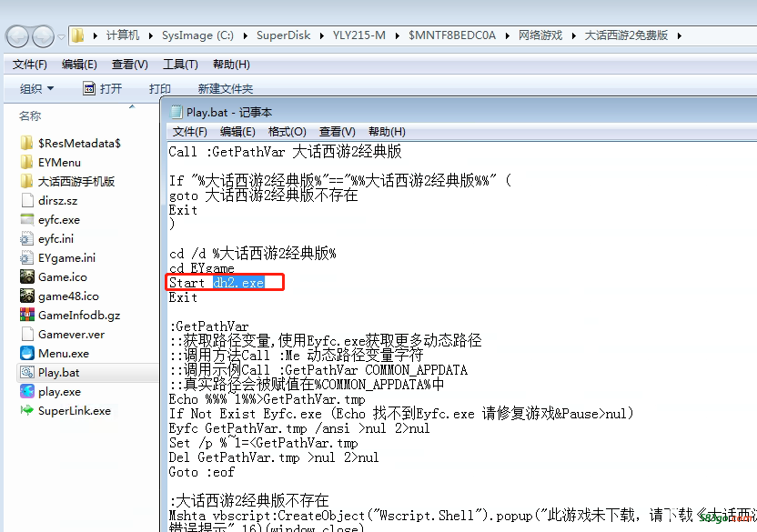Viewport: 757px width, 532px height.
Task: Sort files by the 名称 column header
Action: (30, 115)
